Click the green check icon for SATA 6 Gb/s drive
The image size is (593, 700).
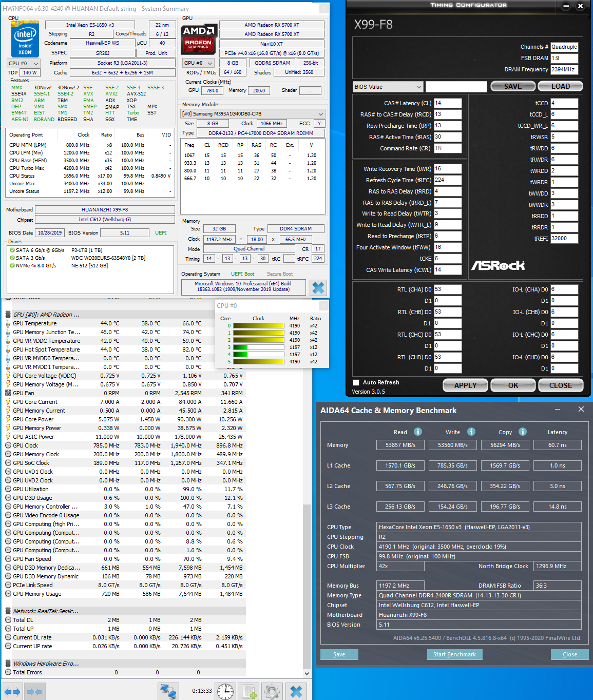12,250
